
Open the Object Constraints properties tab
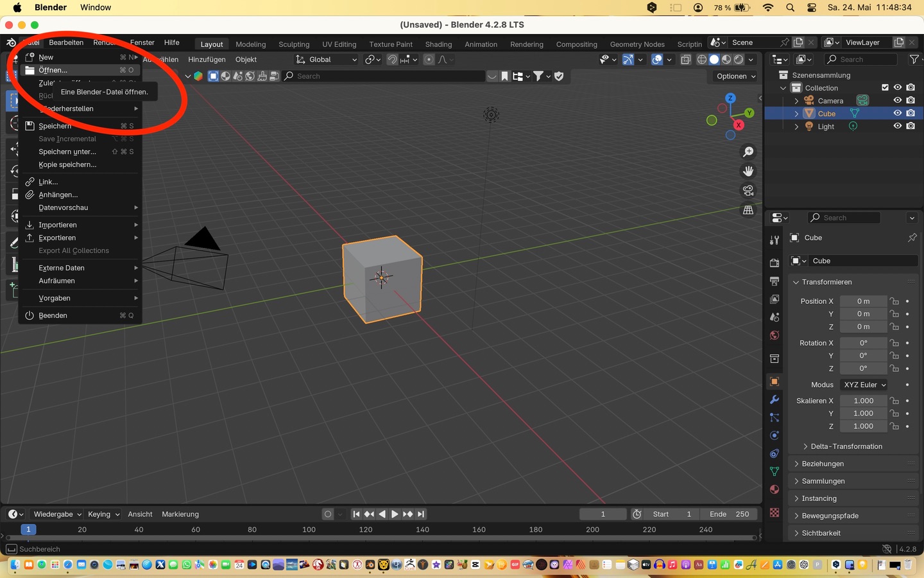click(774, 453)
